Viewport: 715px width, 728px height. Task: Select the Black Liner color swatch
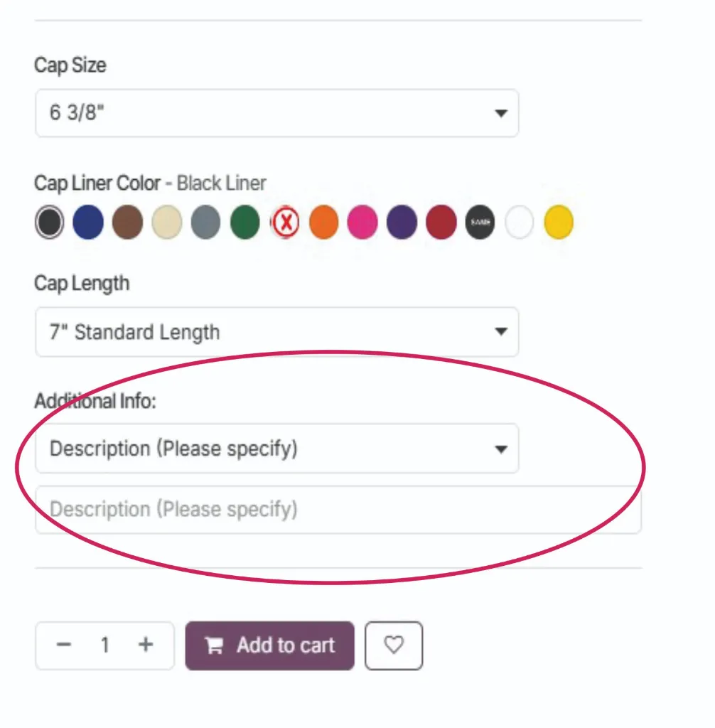[x=49, y=222]
